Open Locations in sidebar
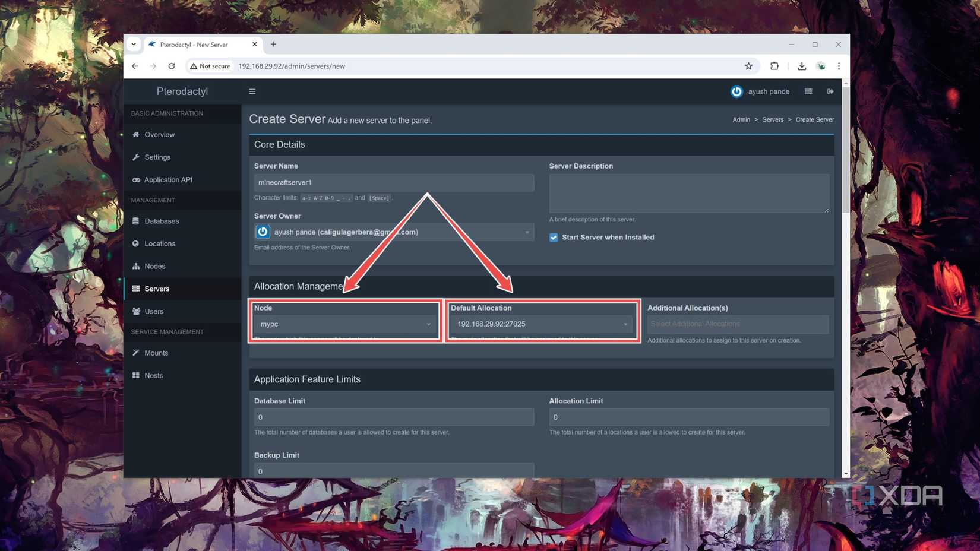 (182, 243)
